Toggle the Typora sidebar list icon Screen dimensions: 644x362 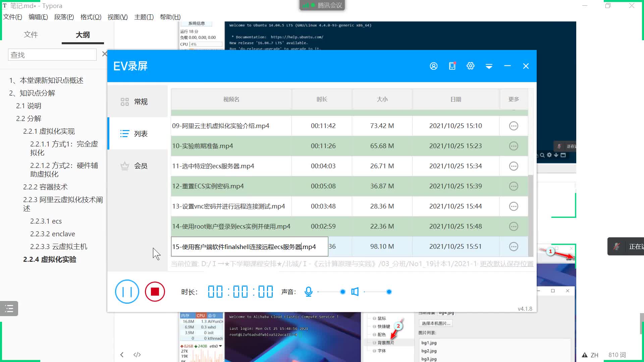(9, 308)
